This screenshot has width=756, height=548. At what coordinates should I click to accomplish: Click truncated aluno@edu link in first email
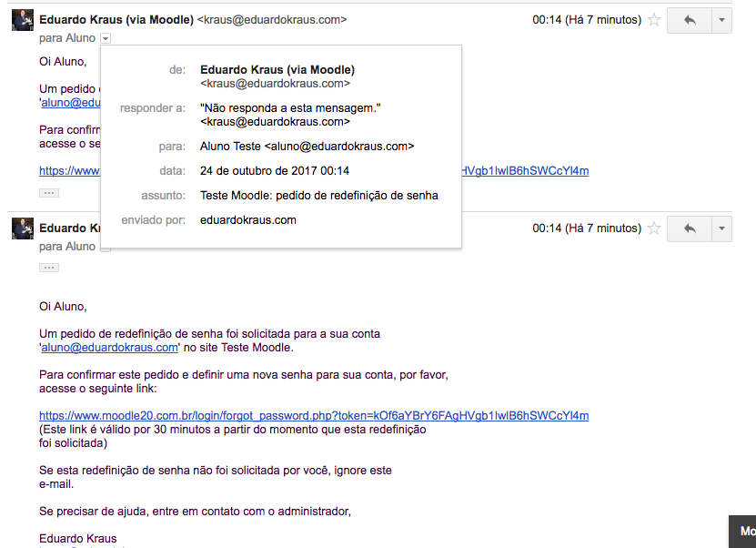coord(71,103)
